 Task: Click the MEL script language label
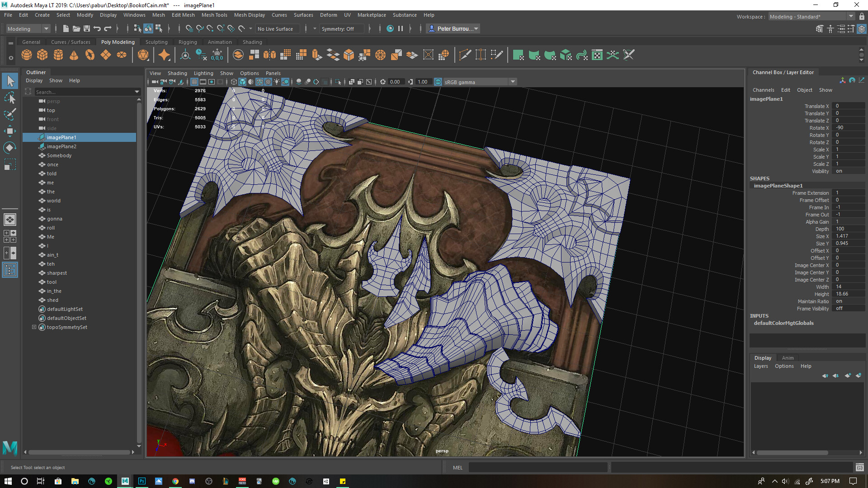click(x=458, y=468)
